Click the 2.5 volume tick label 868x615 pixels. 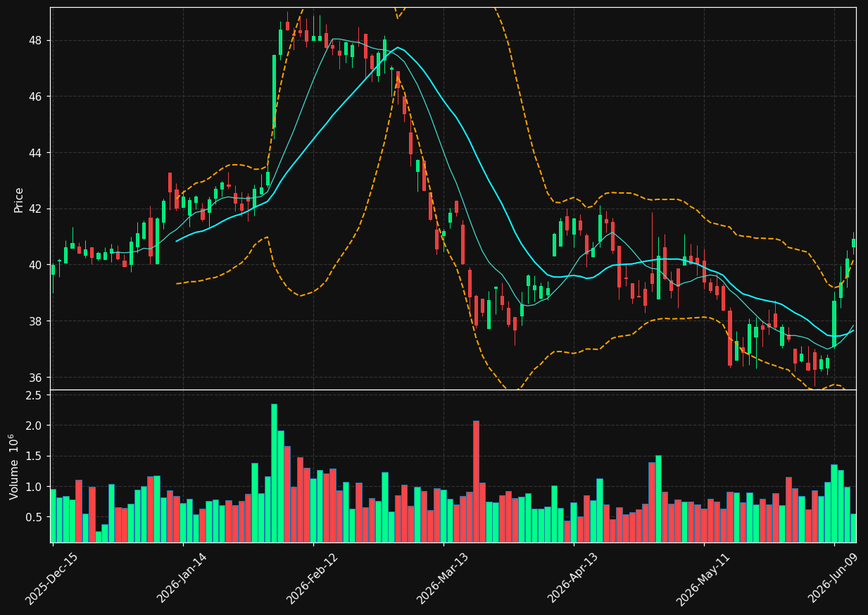[x=35, y=395]
